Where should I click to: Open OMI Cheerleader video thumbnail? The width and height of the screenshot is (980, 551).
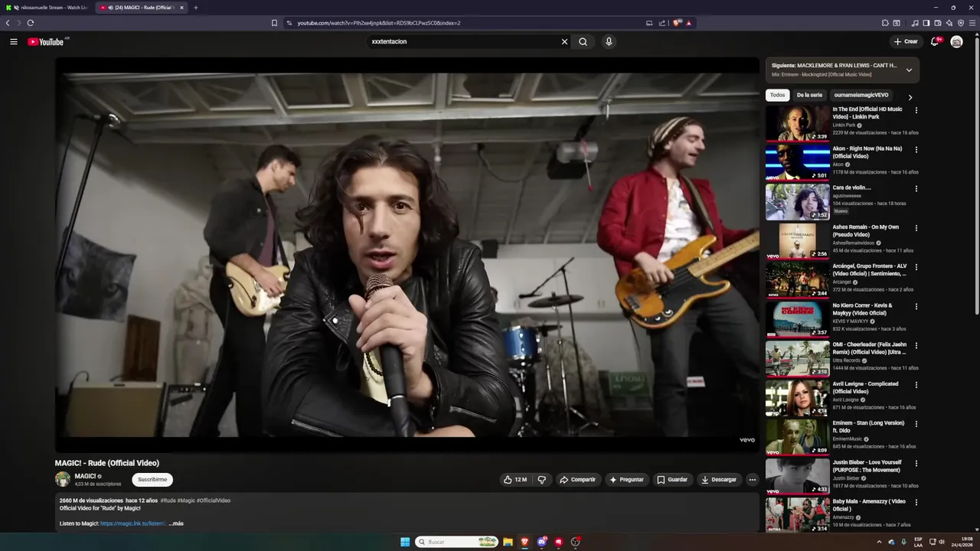797,359
